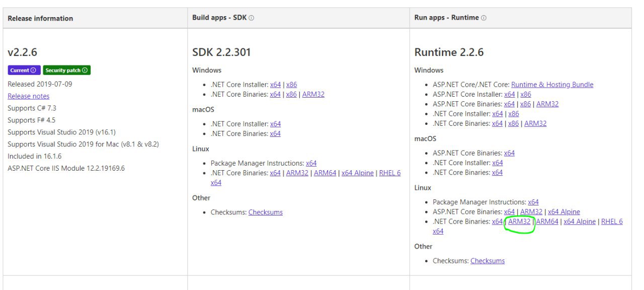Download Runtime Windows .NET Core Installer x86
Viewport: 644px width, 290px height.
click(x=514, y=114)
